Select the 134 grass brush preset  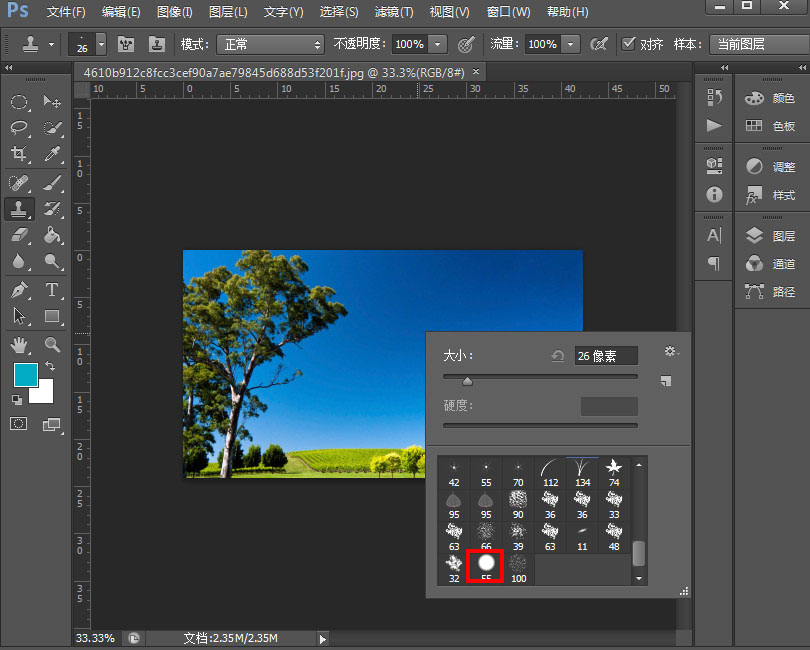(582, 473)
